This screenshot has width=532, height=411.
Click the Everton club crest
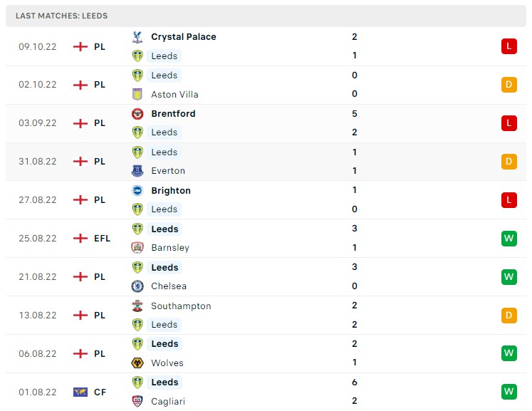[137, 171]
